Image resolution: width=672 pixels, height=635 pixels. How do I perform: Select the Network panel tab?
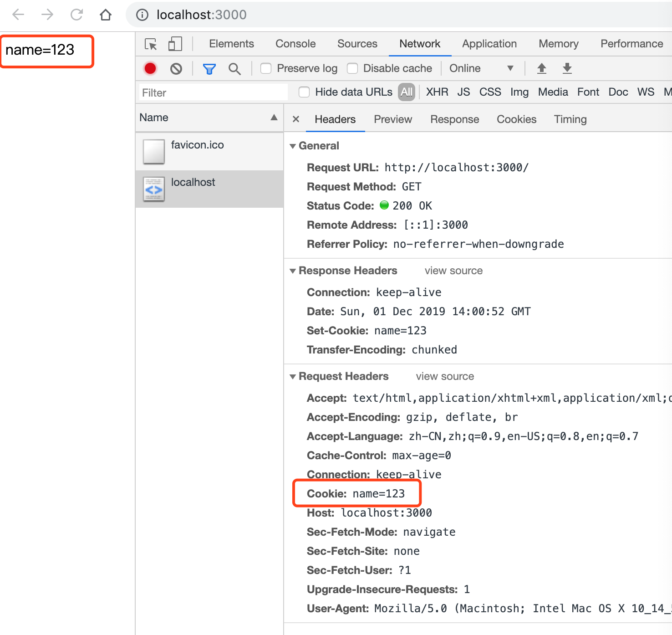tap(420, 44)
